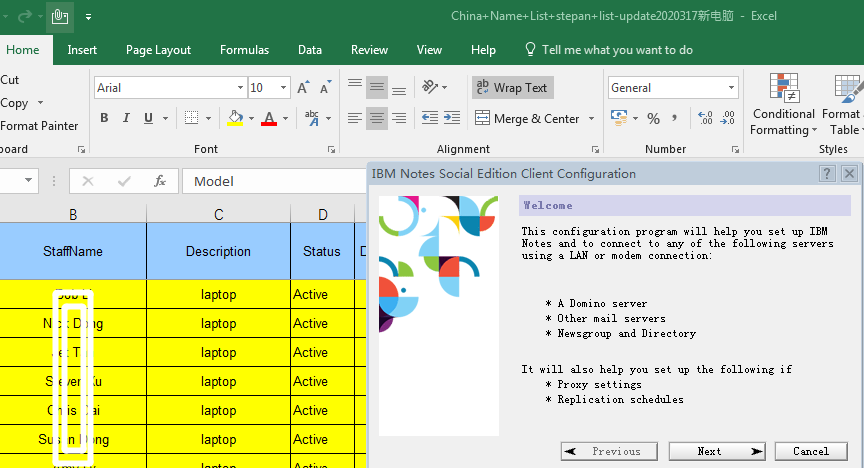864x468 pixels.
Task: Apply red Font Color
Action: pos(269,118)
